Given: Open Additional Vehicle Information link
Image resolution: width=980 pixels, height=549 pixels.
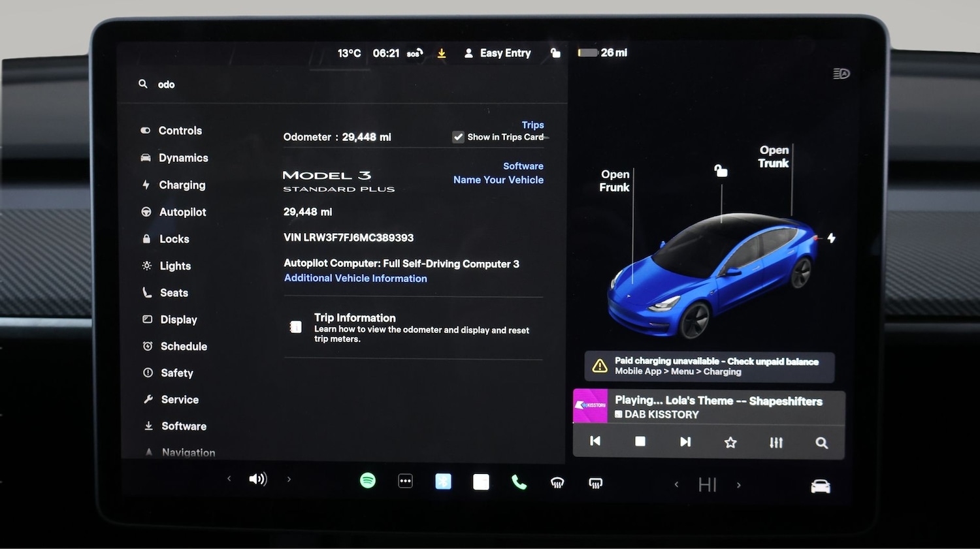Looking at the screenshot, I should point(355,278).
